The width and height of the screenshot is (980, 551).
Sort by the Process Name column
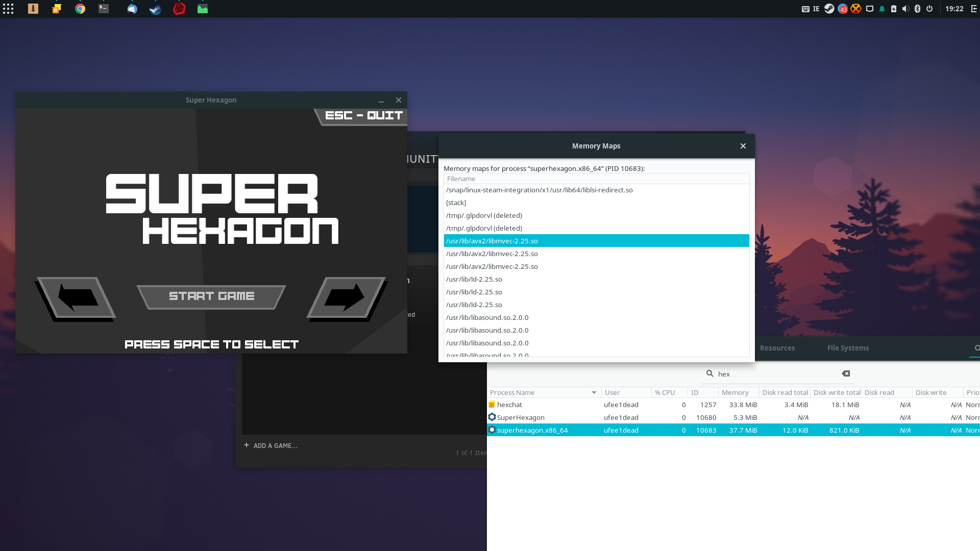(544, 392)
